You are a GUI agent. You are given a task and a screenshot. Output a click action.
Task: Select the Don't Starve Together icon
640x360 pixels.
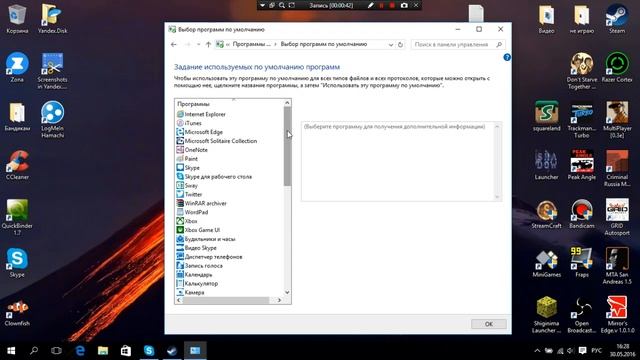pos(582,71)
